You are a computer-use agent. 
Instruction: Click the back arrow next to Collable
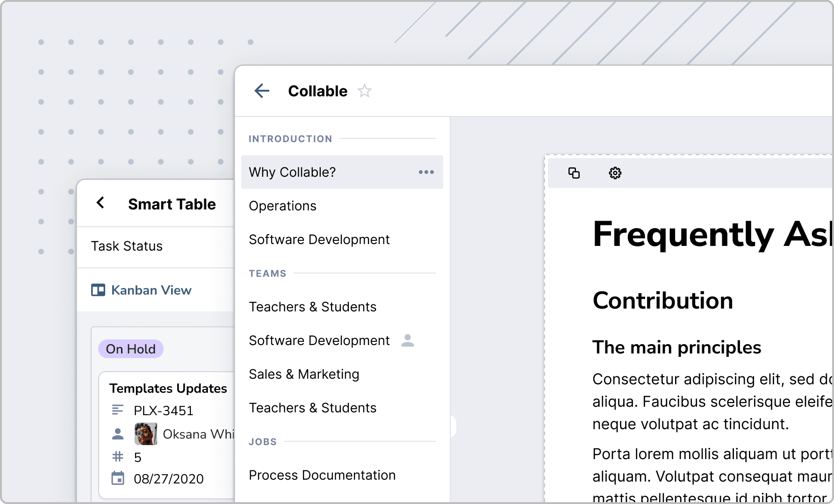(262, 91)
